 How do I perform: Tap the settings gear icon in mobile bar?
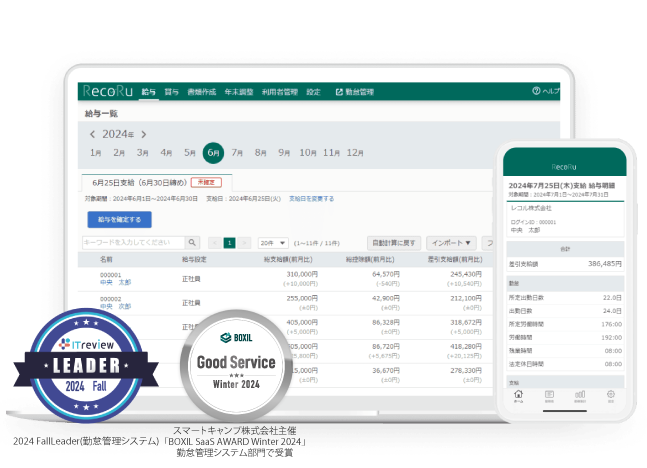[610, 394]
